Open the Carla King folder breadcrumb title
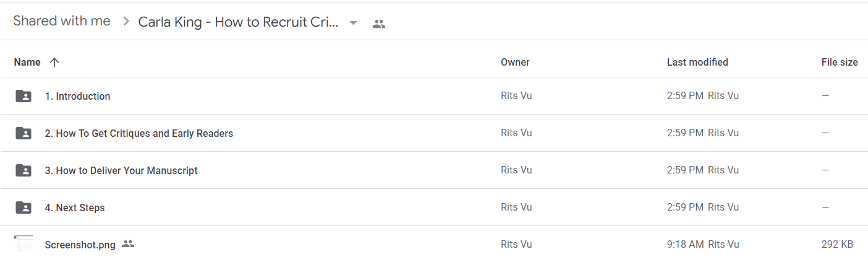Viewport: 868px width, 262px height. click(x=239, y=22)
